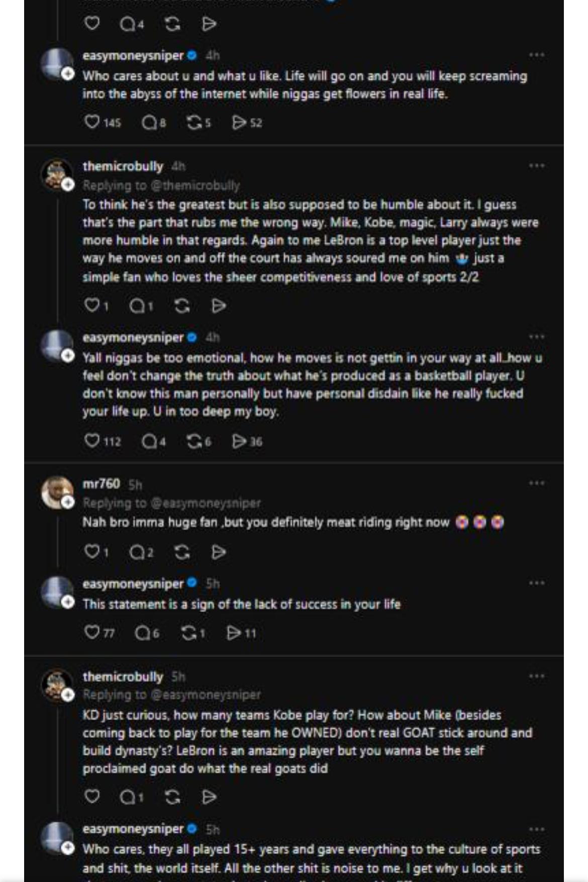Open the easymoneysniper profile from the 112-like post
The width and height of the screenshot is (588, 882).
coord(133,337)
